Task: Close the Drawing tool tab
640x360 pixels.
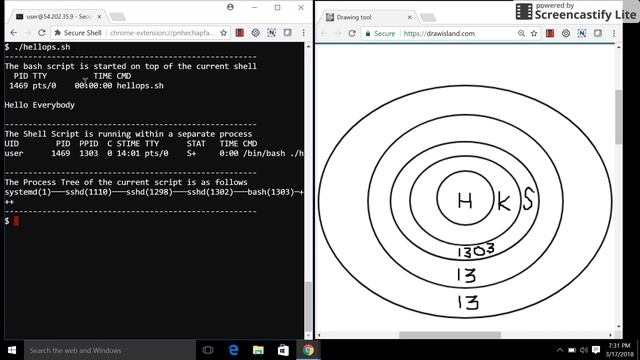Action: (409, 17)
